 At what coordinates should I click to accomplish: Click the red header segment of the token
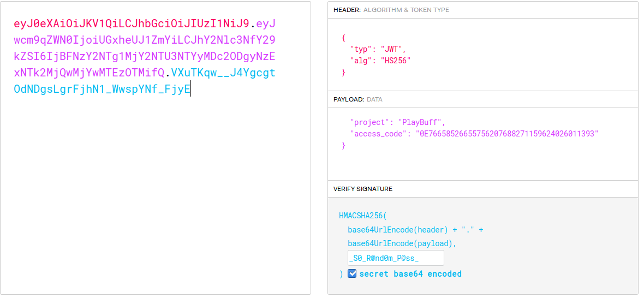pyautogui.click(x=131, y=23)
